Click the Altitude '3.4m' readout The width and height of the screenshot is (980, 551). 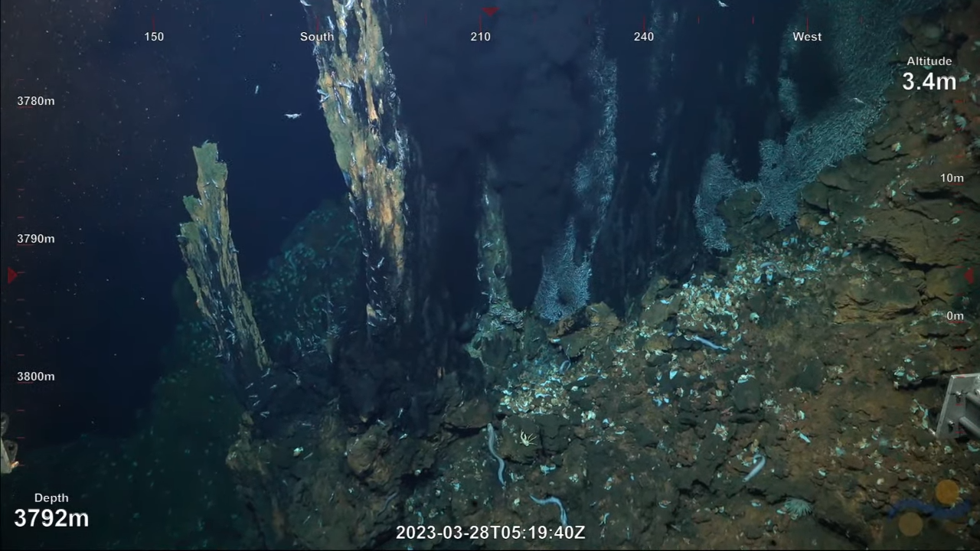click(929, 81)
